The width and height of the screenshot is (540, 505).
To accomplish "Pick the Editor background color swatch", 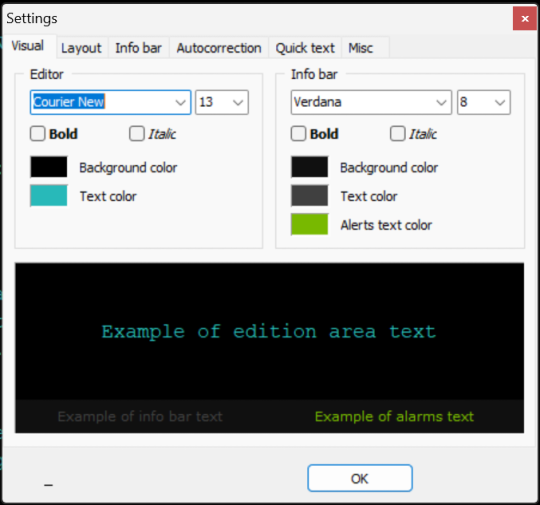I will pyautogui.click(x=49, y=167).
